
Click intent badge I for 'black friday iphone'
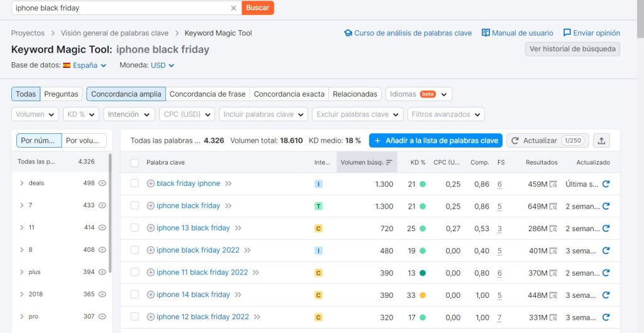[318, 184]
